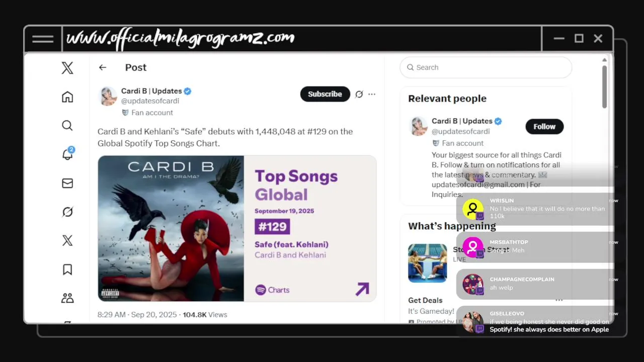Click MRSBATHTOP's magenta chat avatar
This screenshot has height=362, width=644.
[x=473, y=247]
